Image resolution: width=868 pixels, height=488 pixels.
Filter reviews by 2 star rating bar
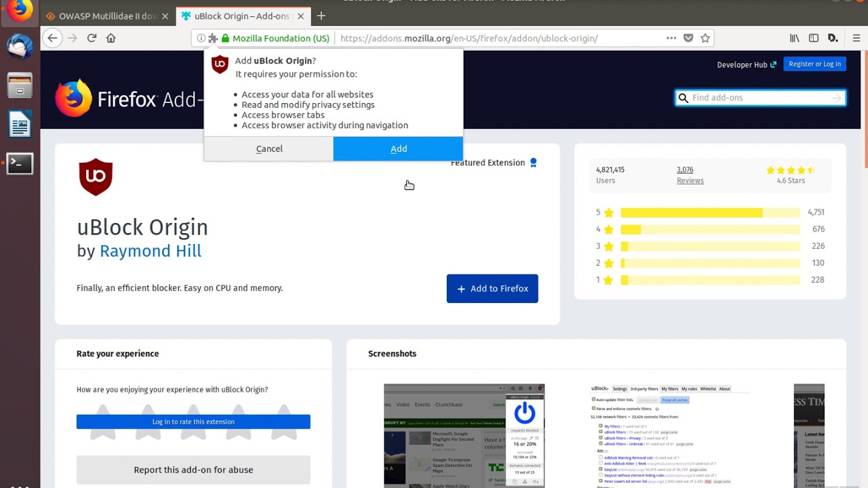click(x=710, y=263)
